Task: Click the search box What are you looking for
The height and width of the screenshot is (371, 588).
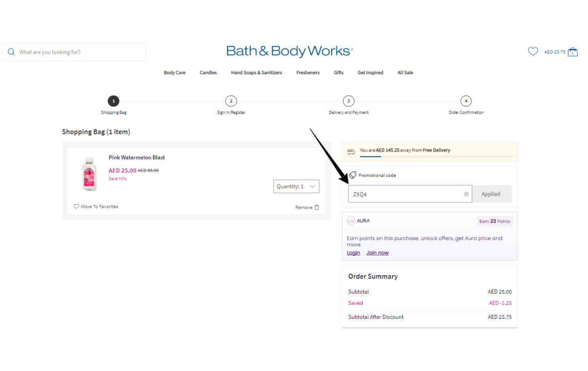Action: (74, 52)
